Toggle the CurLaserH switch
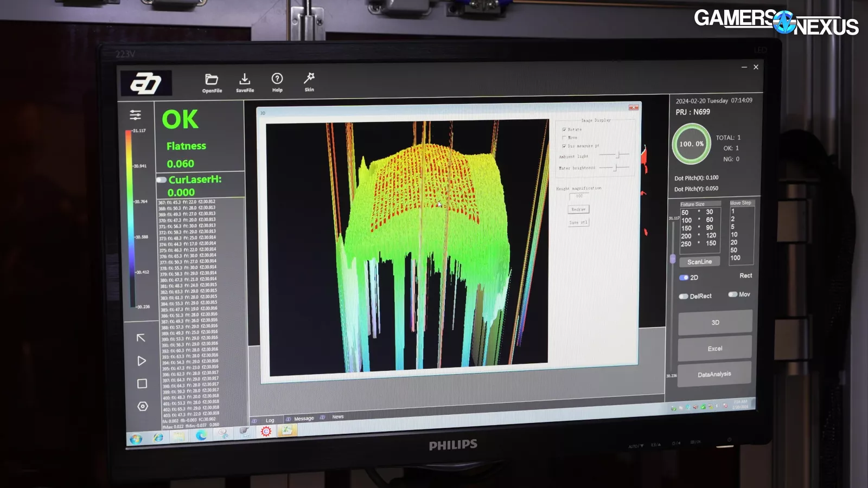The width and height of the screenshot is (868, 488). 162,179
